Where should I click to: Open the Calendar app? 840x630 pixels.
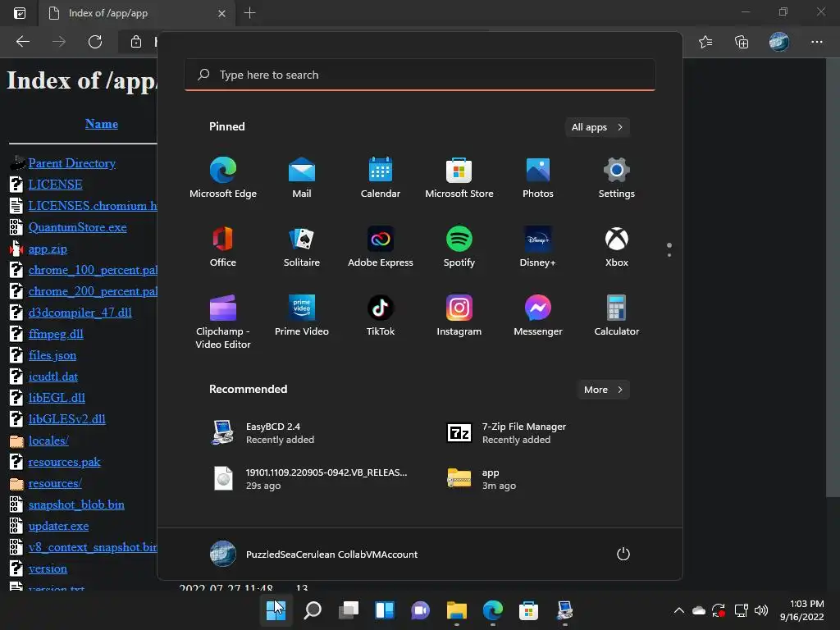tap(381, 178)
